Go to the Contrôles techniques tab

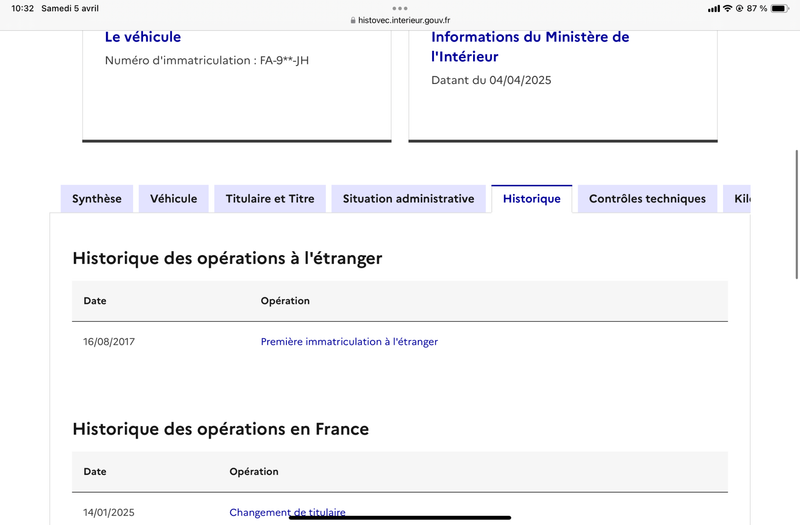pyautogui.click(x=647, y=199)
